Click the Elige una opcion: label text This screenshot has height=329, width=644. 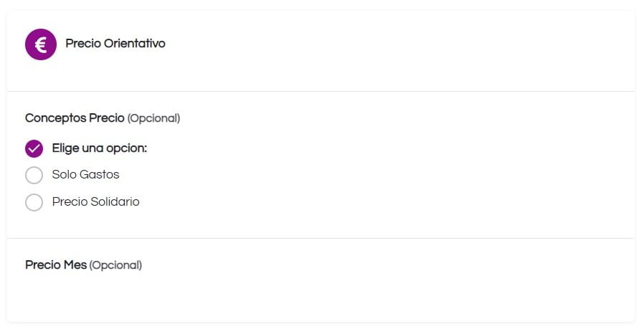tap(100, 148)
